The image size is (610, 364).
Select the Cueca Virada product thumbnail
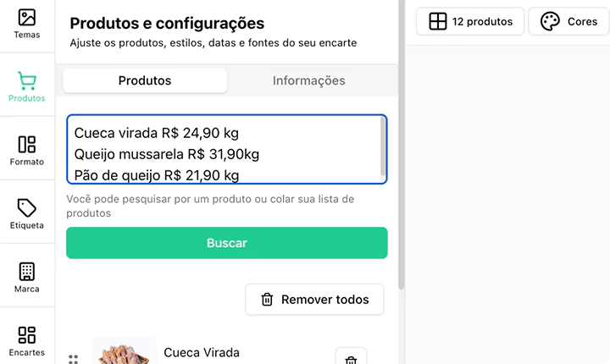[124, 352]
